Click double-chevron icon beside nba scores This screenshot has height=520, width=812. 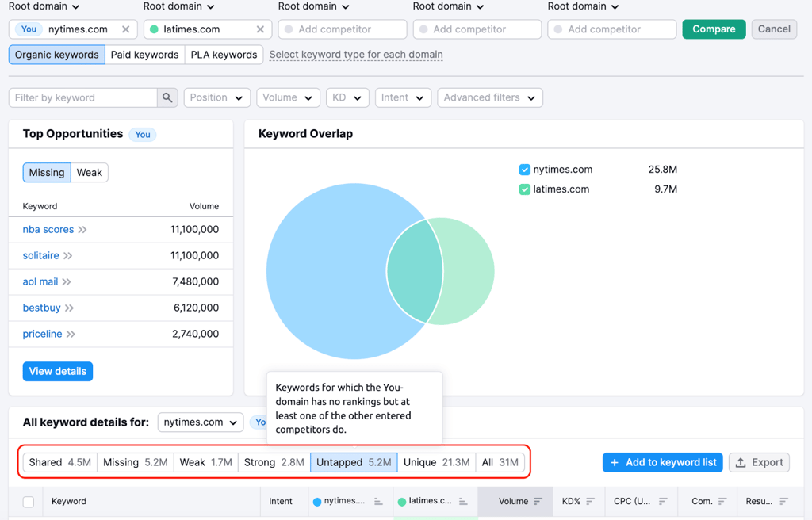point(82,229)
